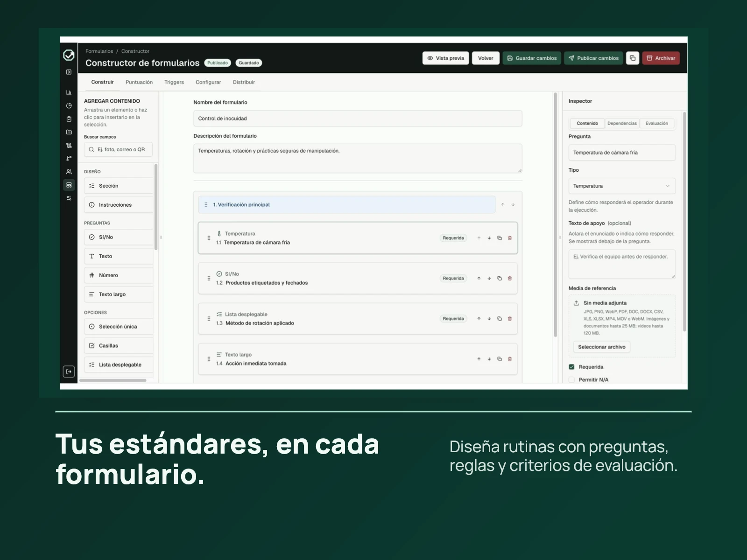Image resolution: width=747 pixels, height=560 pixels.
Task: Delete question 1.1 Temperatura de cámara fría
Action: pos(510,238)
